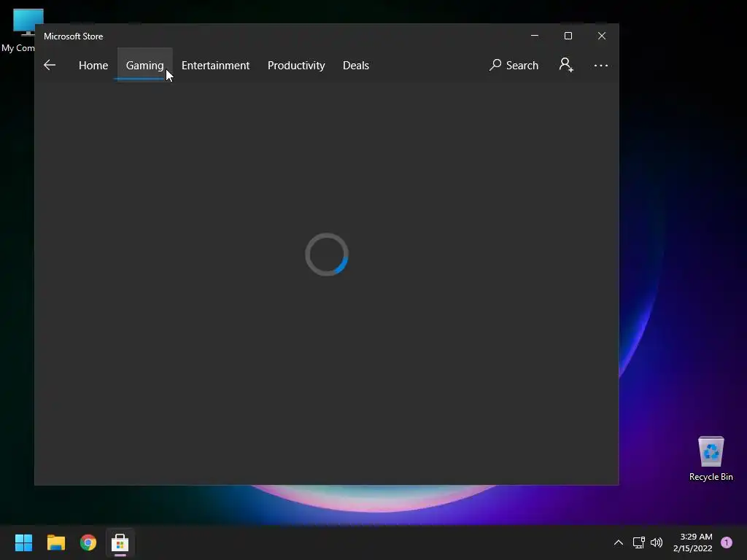Open the Home tab in Microsoft Store
747x560 pixels.
pos(93,65)
